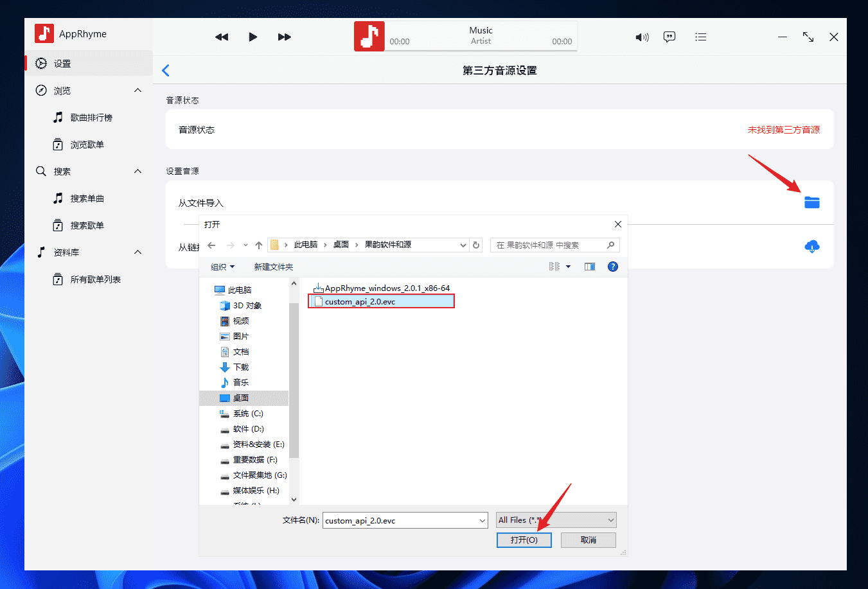Open 设置 in the sidebar
The image size is (868, 589).
coord(89,64)
